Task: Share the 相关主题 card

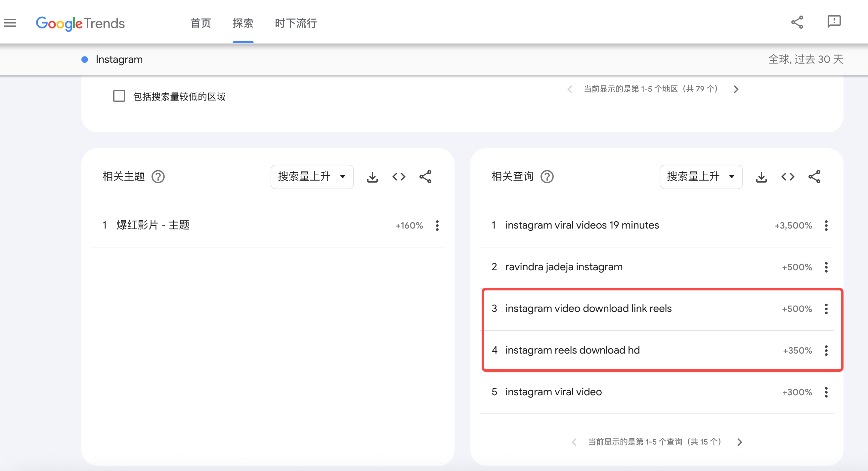Action: click(426, 177)
